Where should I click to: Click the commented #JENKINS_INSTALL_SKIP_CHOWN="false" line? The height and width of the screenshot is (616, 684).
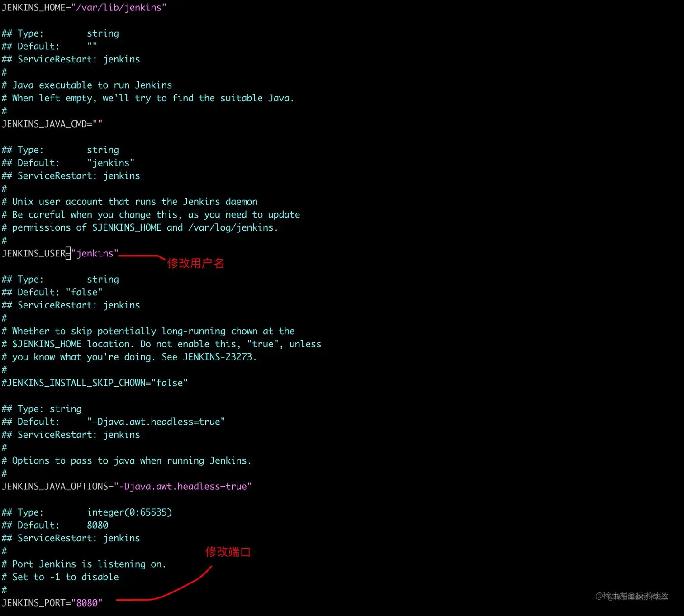(x=95, y=383)
